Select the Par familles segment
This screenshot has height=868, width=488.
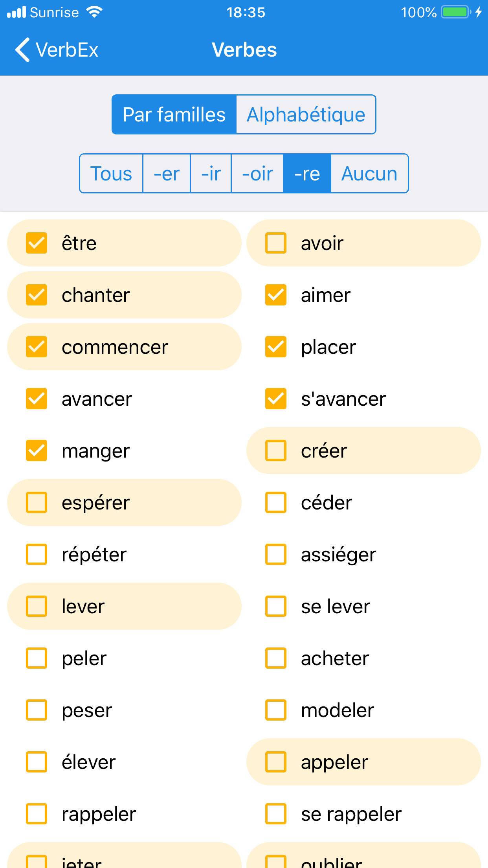point(174,115)
